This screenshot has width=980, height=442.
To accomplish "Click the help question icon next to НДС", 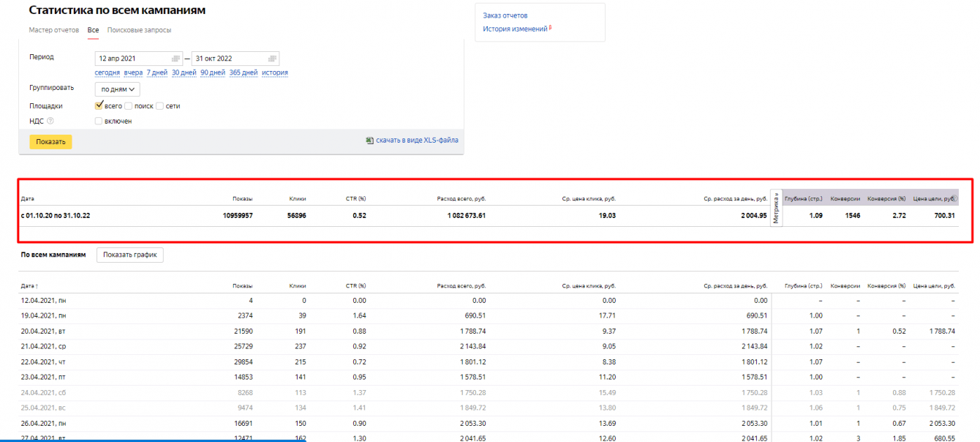I will coord(50,121).
